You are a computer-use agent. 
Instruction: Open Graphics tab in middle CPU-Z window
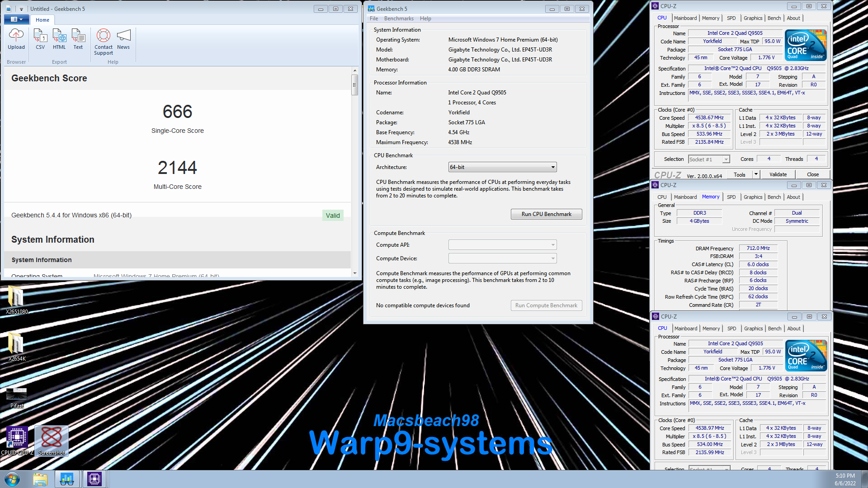click(x=753, y=197)
